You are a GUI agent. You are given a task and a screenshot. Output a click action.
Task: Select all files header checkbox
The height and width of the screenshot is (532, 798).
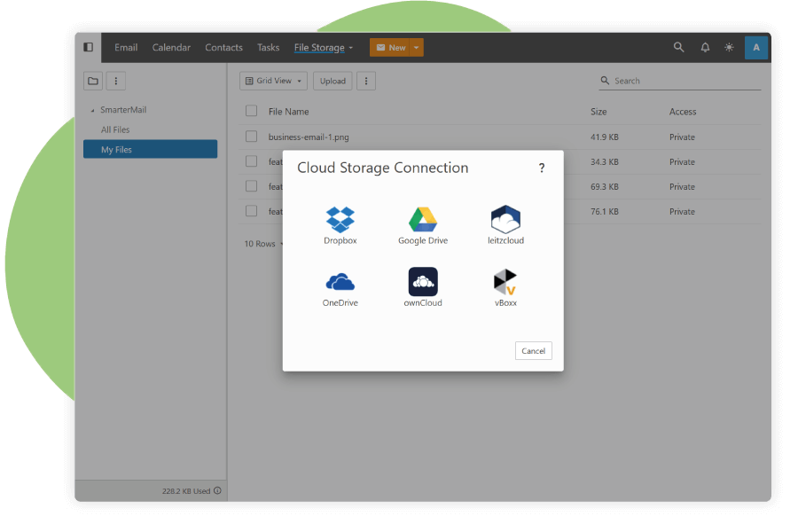pos(252,111)
